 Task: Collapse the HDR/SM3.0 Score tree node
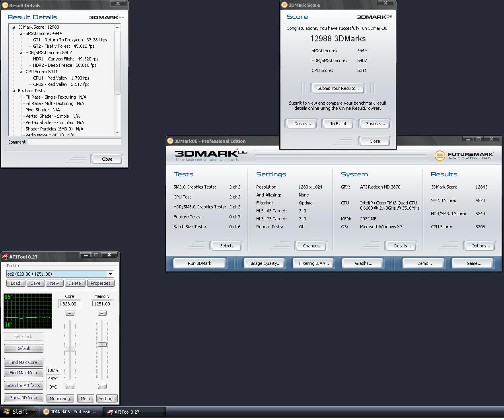point(21,53)
